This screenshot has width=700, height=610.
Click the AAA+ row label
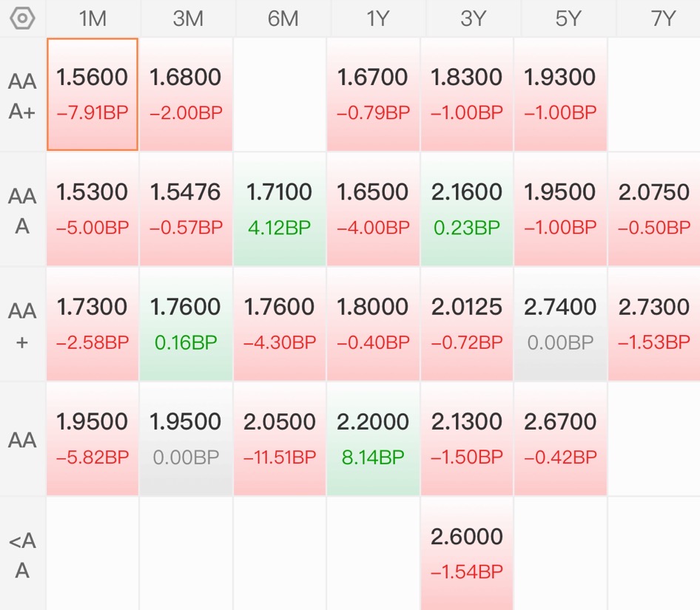point(22,95)
